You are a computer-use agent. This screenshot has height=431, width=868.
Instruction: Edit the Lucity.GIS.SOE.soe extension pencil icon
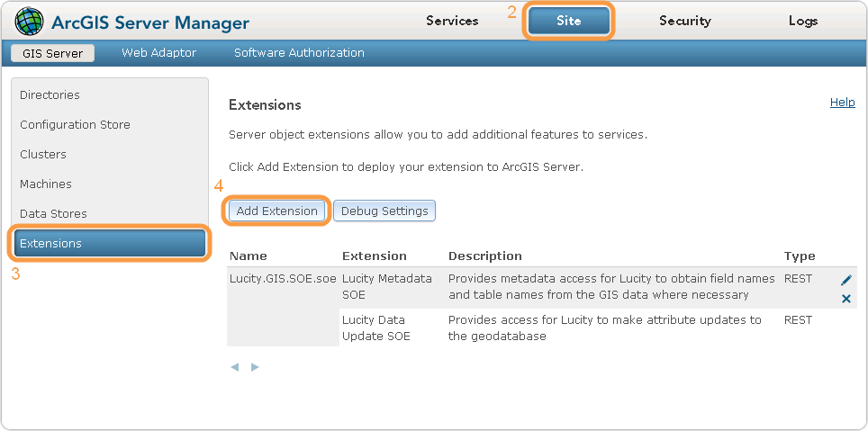pyautogui.click(x=846, y=281)
